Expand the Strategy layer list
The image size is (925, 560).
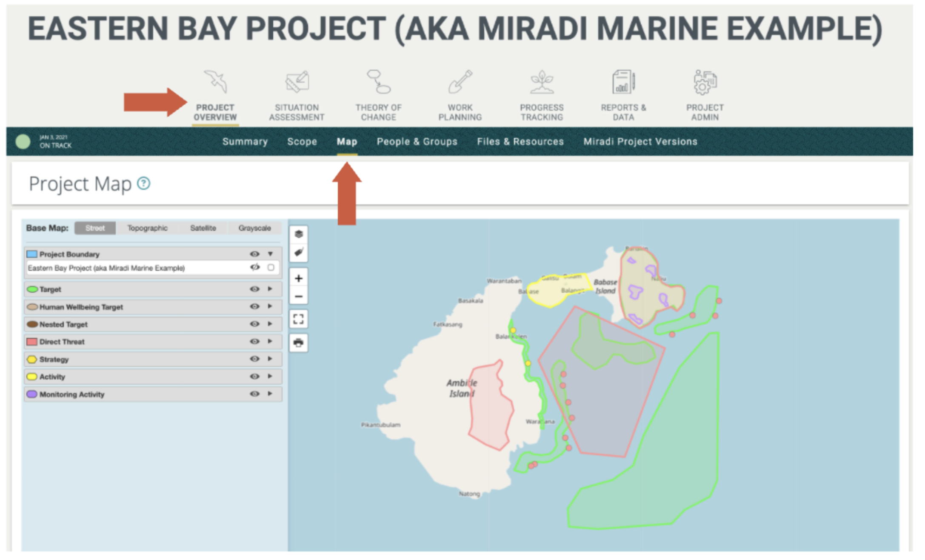click(x=270, y=359)
